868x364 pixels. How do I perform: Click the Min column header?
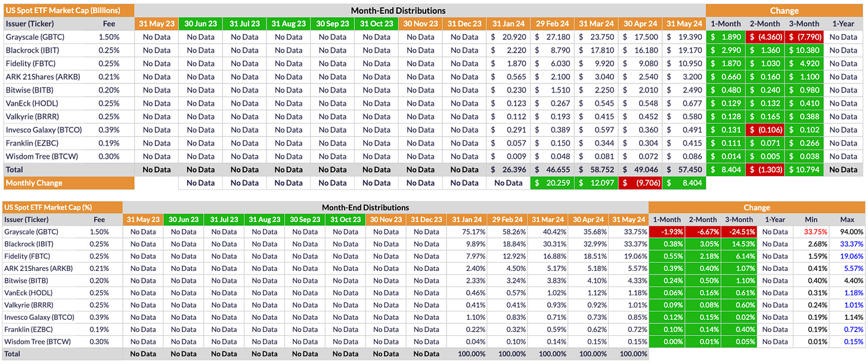(x=811, y=220)
